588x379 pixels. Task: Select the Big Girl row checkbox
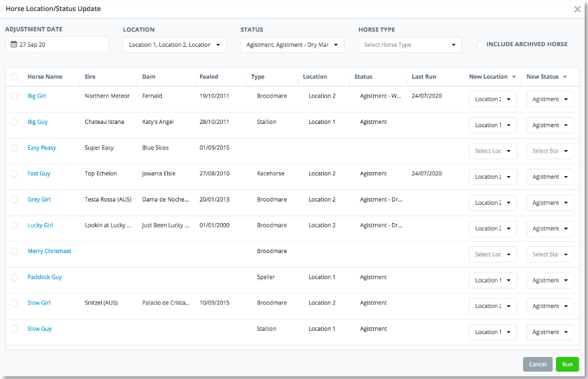14,96
